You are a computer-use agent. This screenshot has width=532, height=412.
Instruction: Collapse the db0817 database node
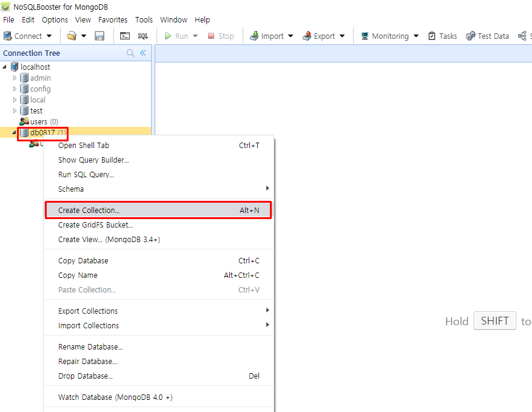[14, 132]
